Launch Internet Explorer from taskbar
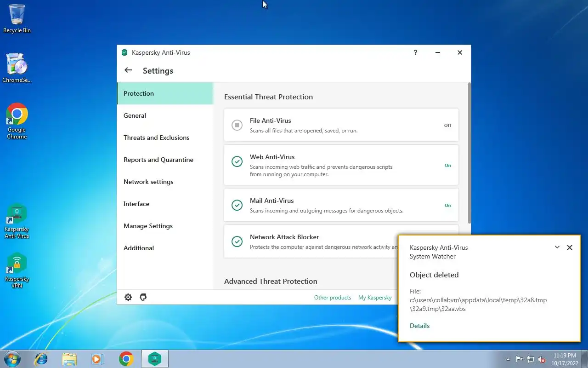This screenshot has height=368, width=588. 41,359
